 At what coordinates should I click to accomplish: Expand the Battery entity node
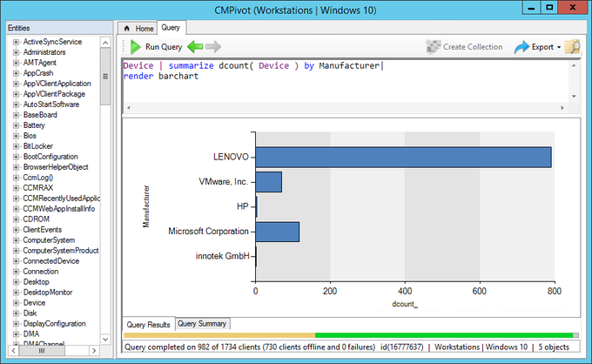point(16,125)
